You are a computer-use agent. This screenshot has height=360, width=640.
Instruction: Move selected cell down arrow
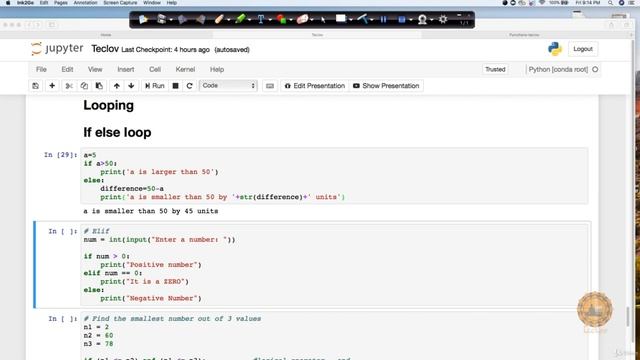click(x=131, y=86)
